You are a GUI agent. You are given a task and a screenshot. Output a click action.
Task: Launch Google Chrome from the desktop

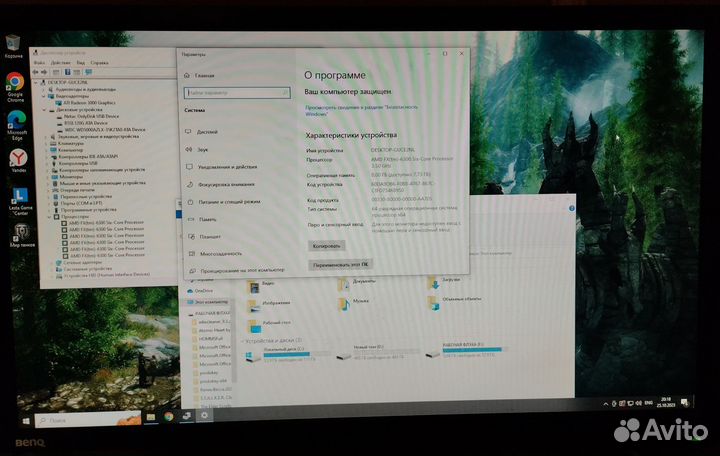point(15,87)
